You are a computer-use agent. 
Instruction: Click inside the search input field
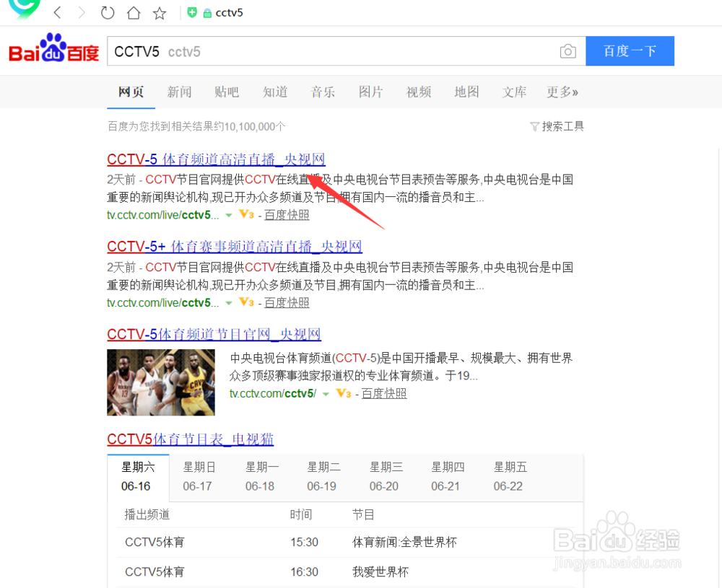[x=289, y=51]
